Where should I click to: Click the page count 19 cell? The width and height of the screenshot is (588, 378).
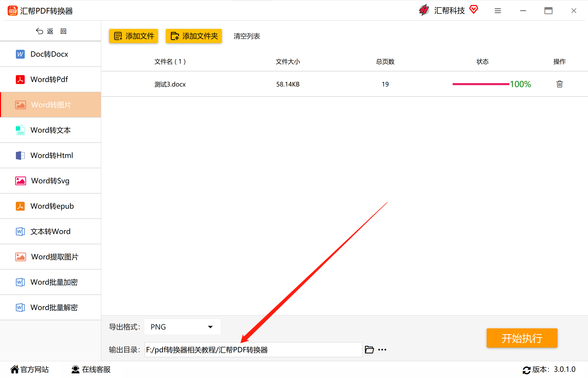pyautogui.click(x=385, y=84)
